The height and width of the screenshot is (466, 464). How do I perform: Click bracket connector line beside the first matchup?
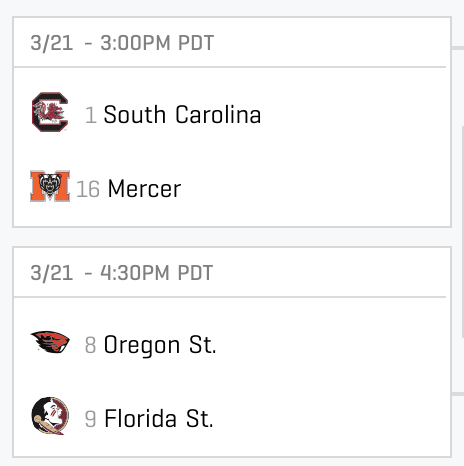(458, 48)
